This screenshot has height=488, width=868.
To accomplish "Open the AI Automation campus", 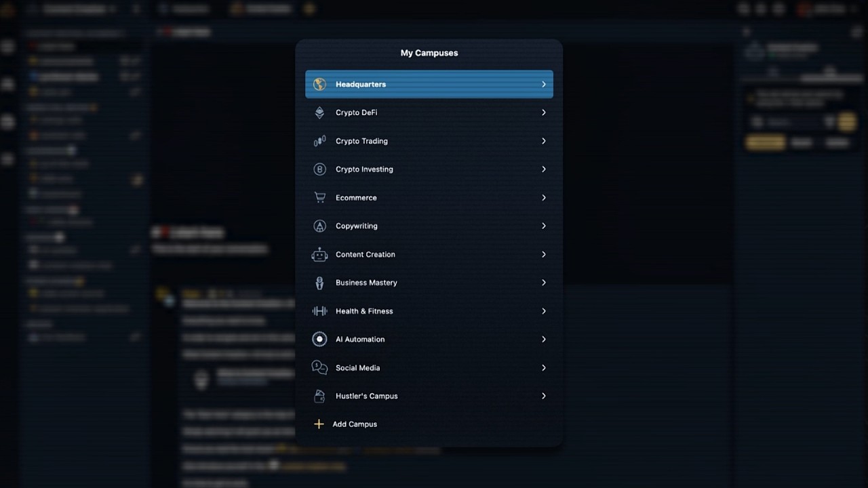I will click(360, 340).
